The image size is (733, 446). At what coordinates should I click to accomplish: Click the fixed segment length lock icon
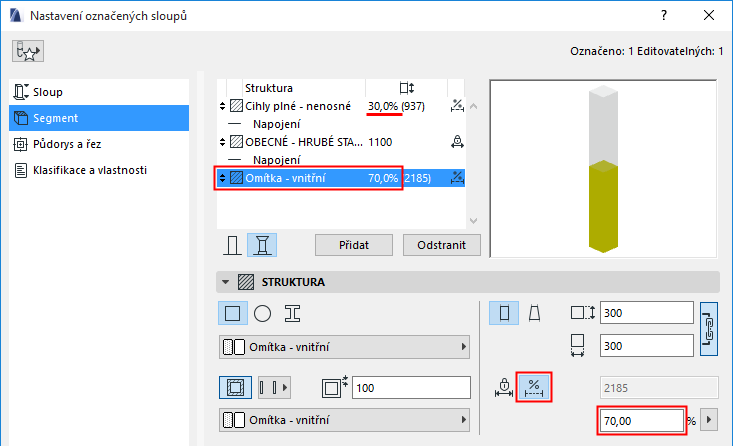point(503,387)
